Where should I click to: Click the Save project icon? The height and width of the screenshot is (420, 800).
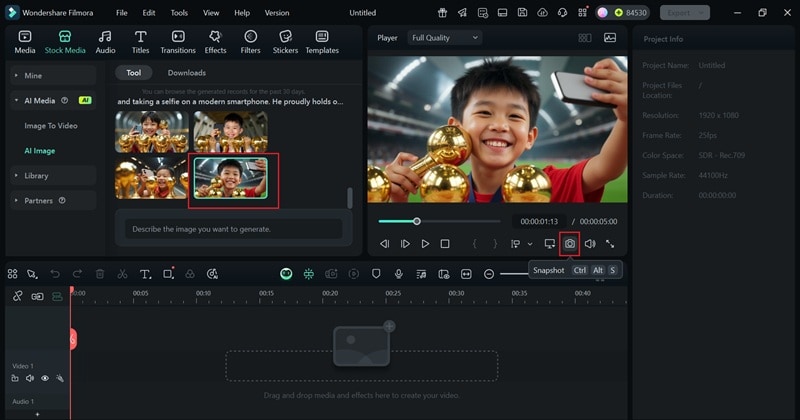click(522, 13)
